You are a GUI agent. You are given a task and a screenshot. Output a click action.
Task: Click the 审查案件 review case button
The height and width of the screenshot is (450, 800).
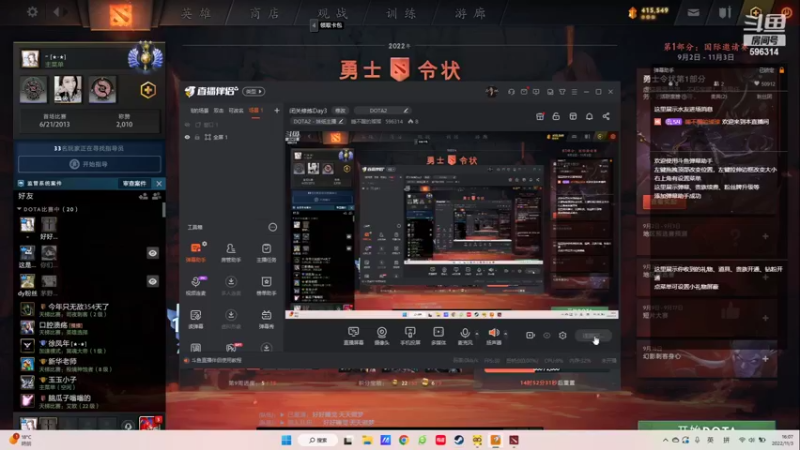[135, 183]
